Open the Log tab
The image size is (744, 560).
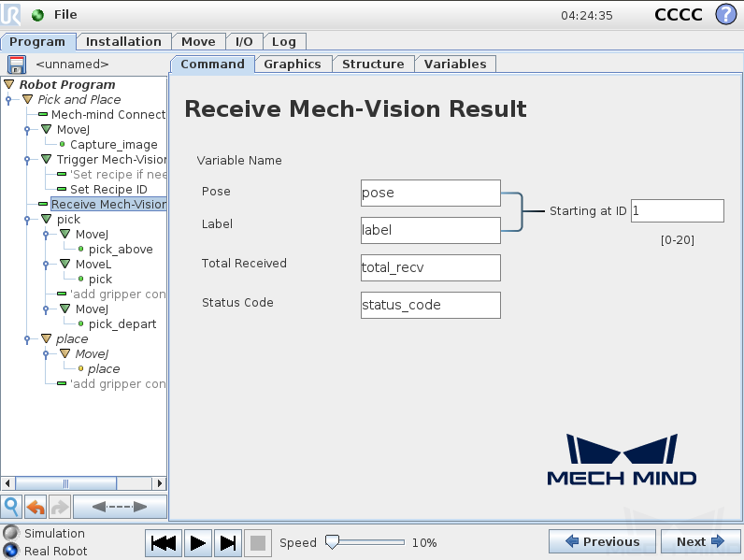pyautogui.click(x=284, y=42)
